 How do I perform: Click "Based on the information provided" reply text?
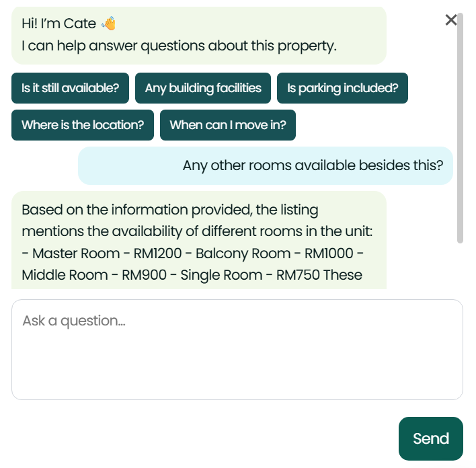[169, 210]
